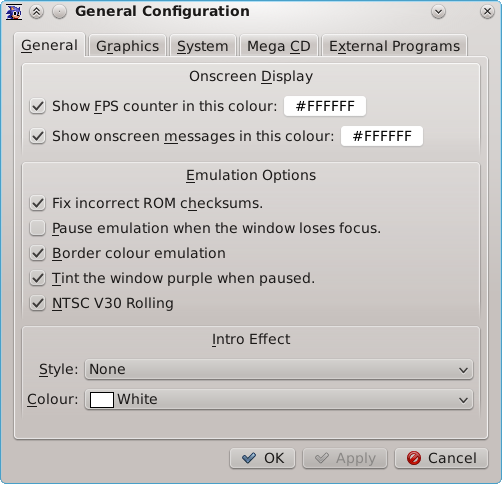Screen dimensions: 502x484
Task: Click the keep-above double arrow title bar icon
Action: click(36, 12)
